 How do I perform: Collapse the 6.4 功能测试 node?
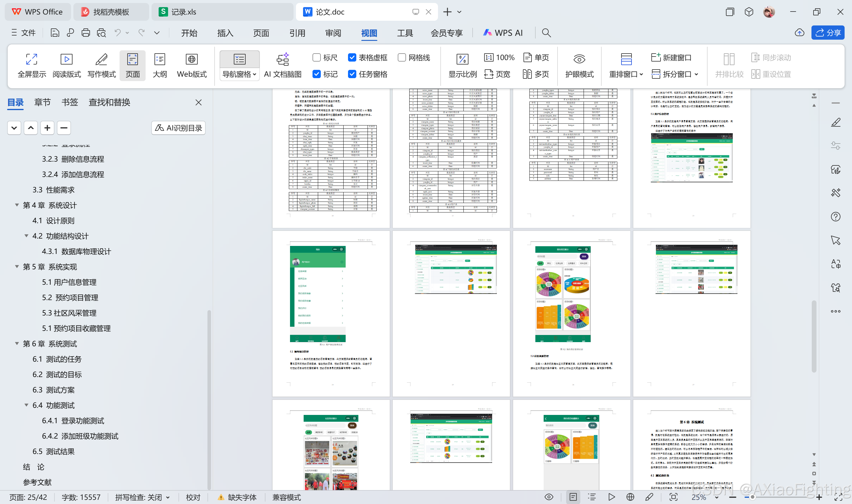[x=26, y=405]
